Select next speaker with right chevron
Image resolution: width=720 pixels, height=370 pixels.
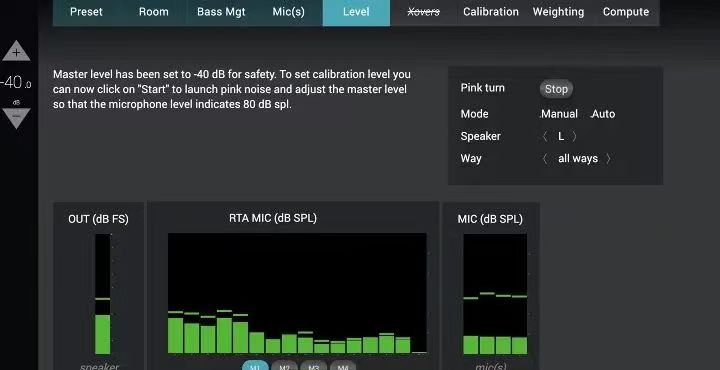pyautogui.click(x=574, y=136)
